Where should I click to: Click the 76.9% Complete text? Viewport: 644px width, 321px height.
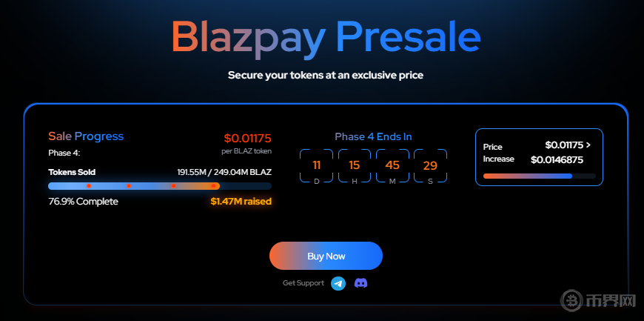pos(83,201)
